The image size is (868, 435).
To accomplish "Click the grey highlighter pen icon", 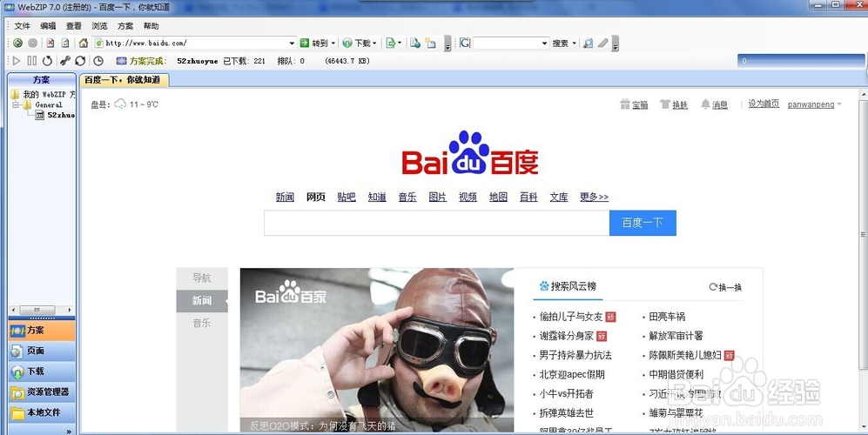I will coord(602,43).
